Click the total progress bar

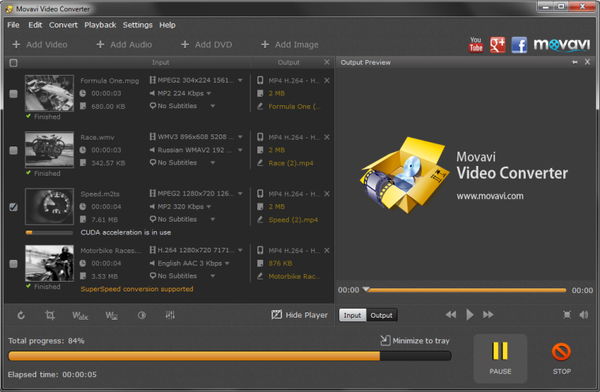(230, 356)
